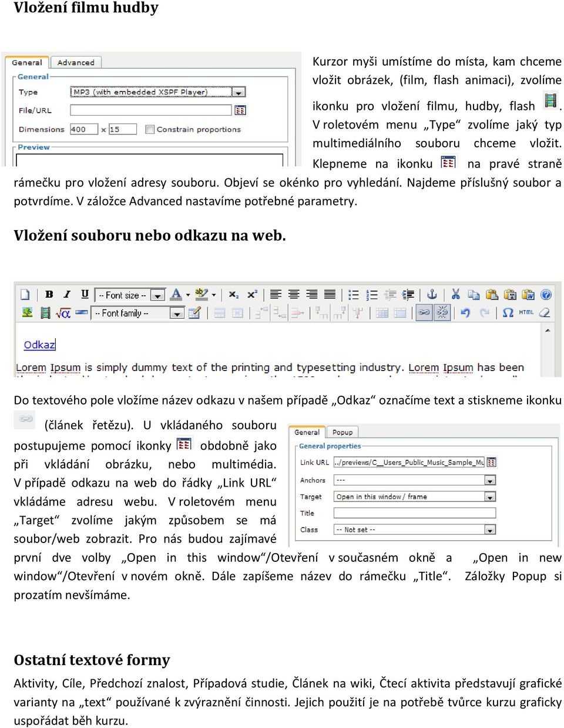564x728 pixels.
Task: Click the text color A button
Action: (x=176, y=295)
